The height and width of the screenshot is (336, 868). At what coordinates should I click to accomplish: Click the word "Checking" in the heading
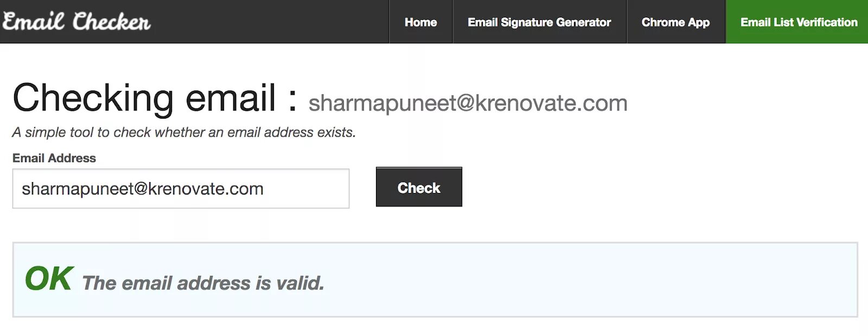tap(93, 98)
